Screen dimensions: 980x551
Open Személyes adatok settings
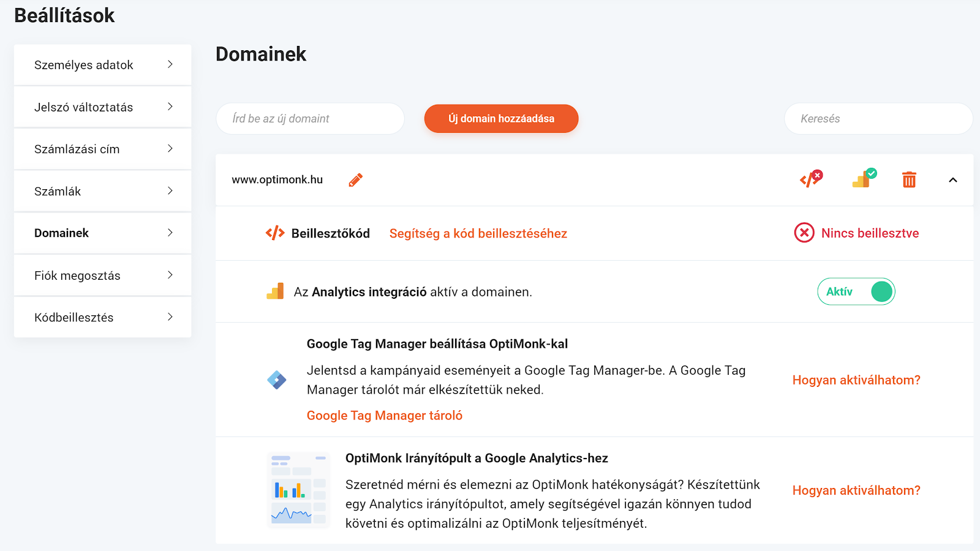point(103,65)
